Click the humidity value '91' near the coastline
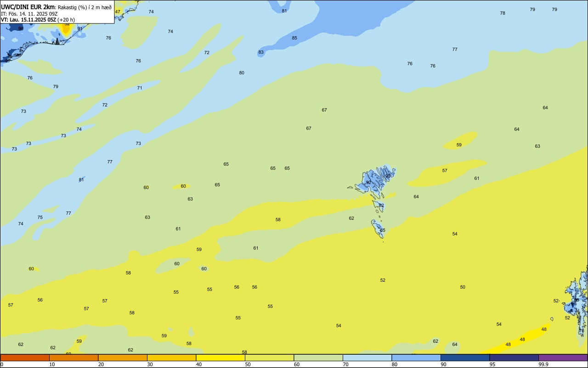 (80, 28)
